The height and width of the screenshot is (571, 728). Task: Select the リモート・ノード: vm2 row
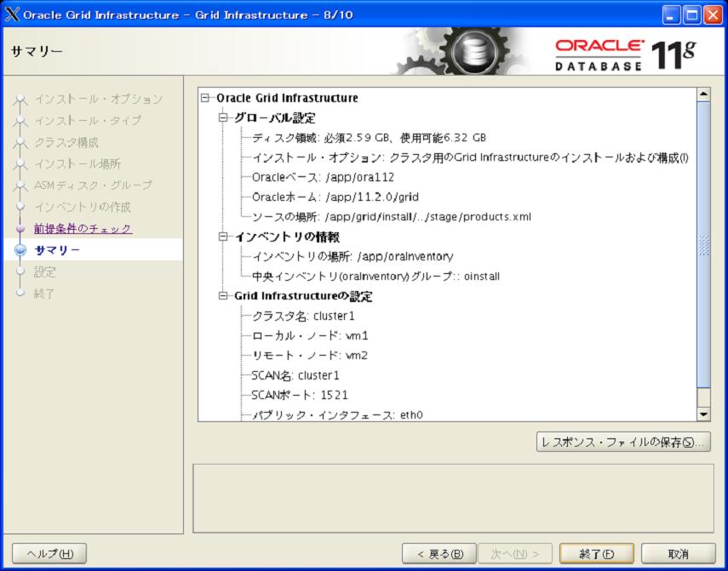pyautogui.click(x=310, y=356)
